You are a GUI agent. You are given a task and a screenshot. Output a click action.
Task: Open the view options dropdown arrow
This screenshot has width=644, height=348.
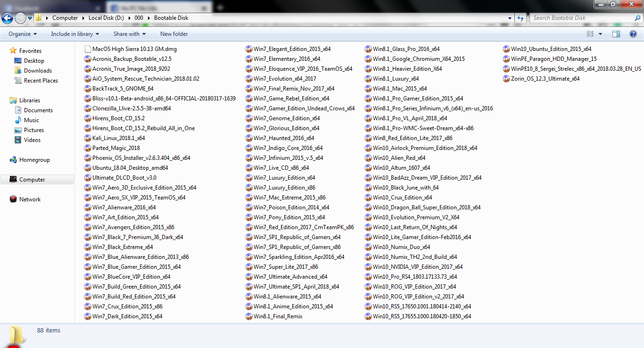[600, 34]
